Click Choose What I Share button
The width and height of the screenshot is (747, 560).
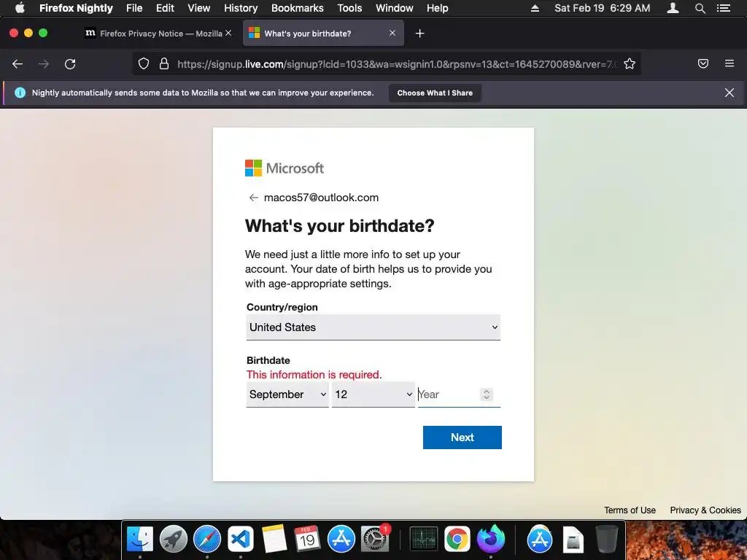[435, 93]
